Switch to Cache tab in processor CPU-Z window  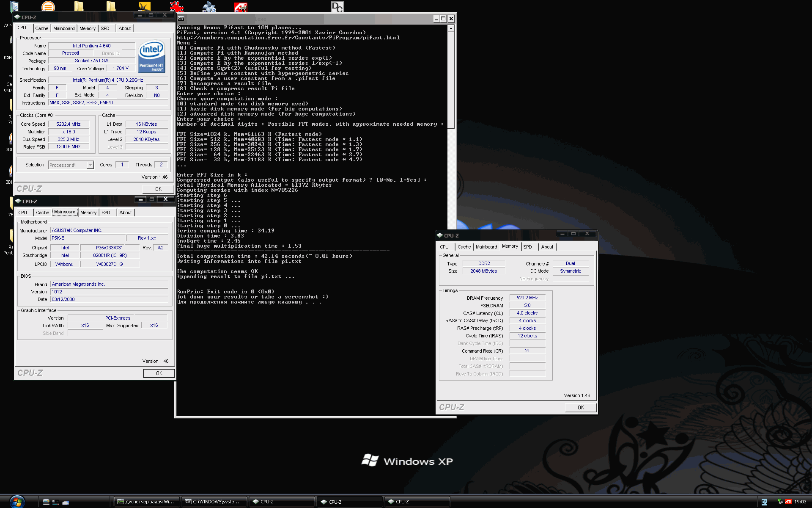[41, 28]
